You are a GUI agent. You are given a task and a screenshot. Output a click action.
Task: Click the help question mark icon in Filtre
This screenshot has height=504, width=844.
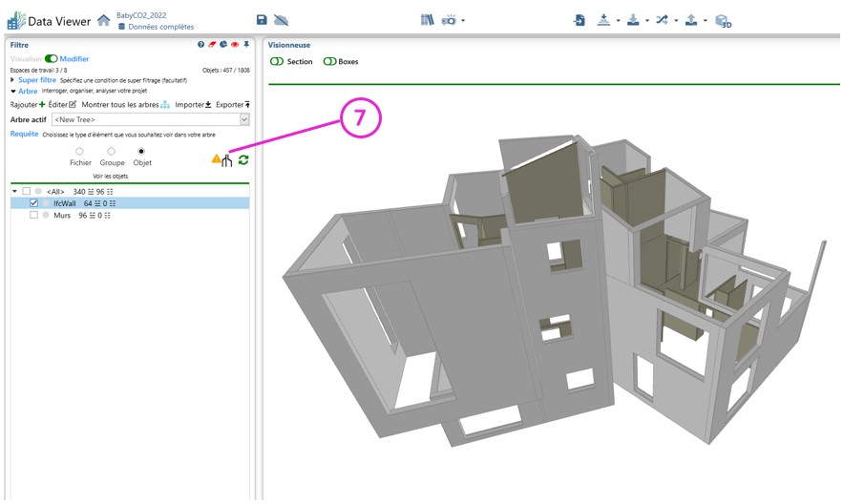click(200, 45)
